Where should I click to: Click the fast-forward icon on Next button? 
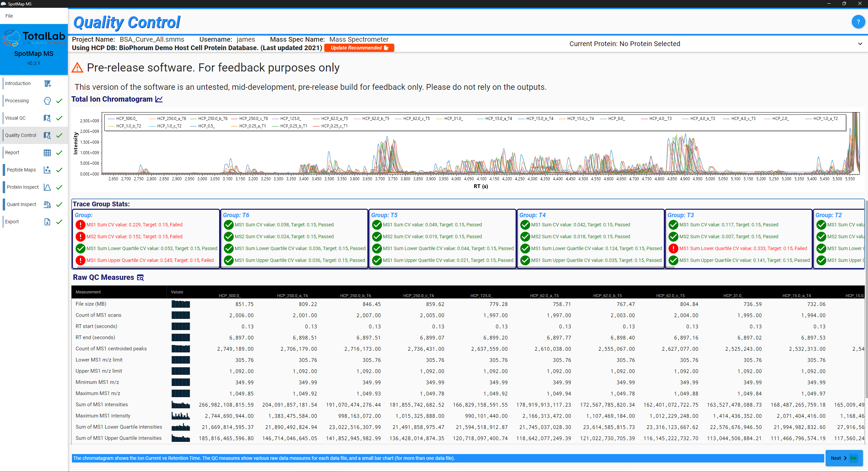[853, 458]
